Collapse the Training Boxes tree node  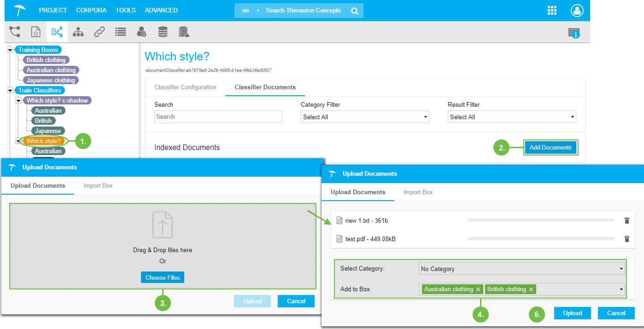tap(10, 50)
